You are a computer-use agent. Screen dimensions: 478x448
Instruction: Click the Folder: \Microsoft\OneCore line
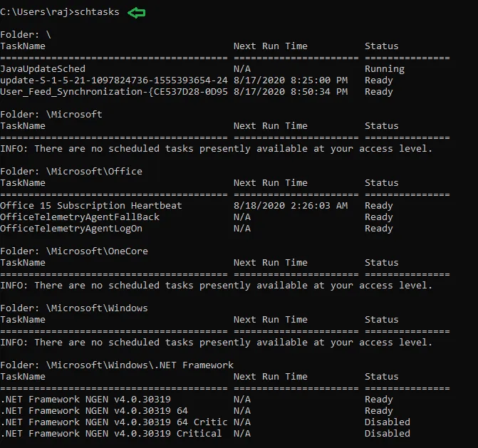point(74,251)
